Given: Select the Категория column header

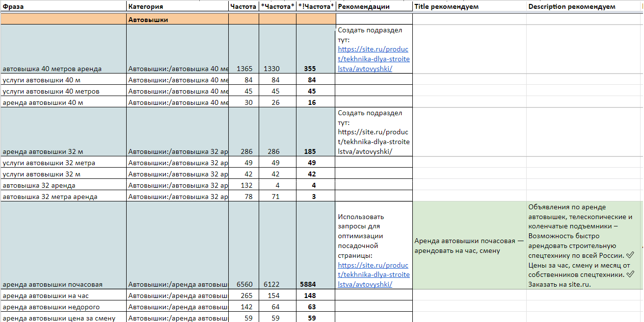Looking at the screenshot, I should tap(177, 6).
